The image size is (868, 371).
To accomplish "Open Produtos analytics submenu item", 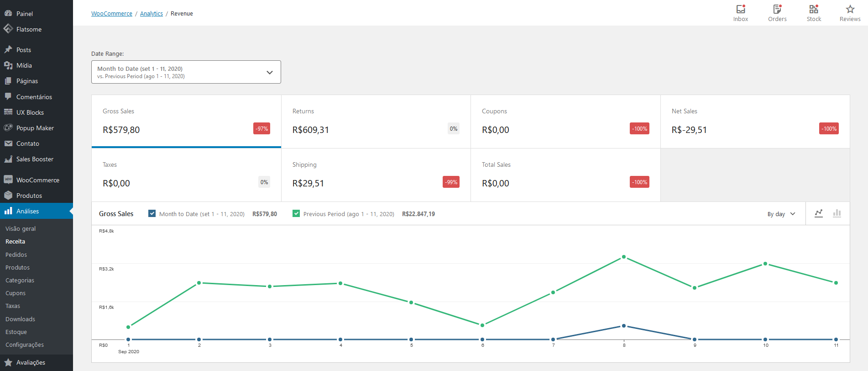I will [x=18, y=267].
